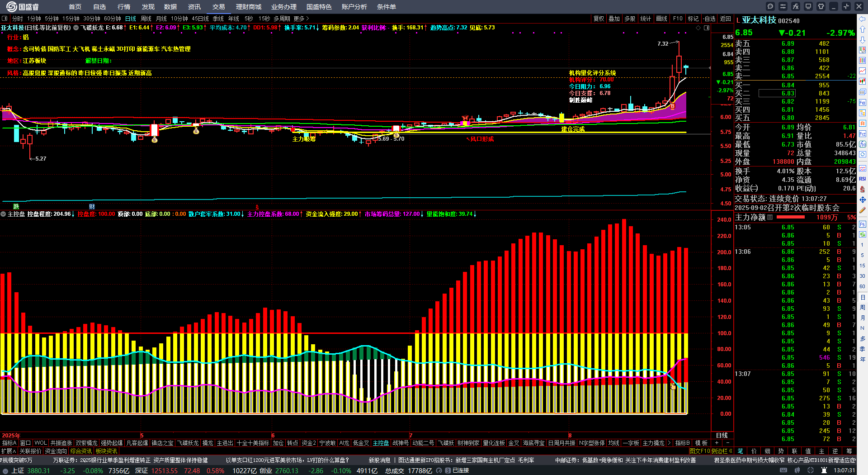The image size is (868, 475).
Task: Expand the indicator tabs right arrow
Action: click(670, 443)
